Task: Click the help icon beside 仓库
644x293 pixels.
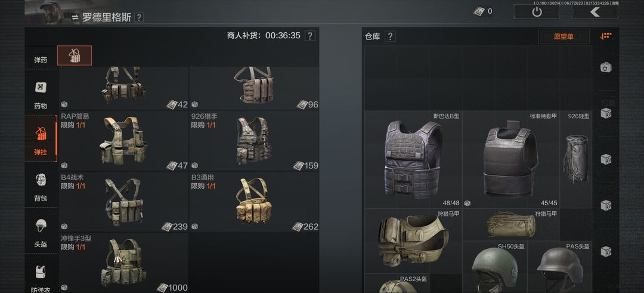Action: 390,36
